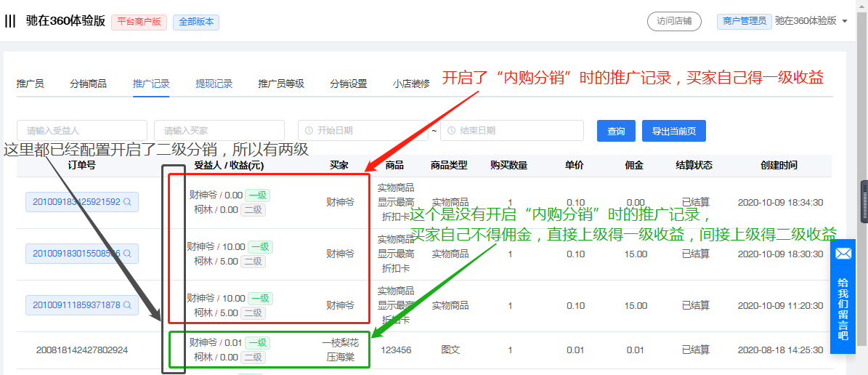Screen dimensions: 868x375
Task: Open the 给我们留言吧 feedback widget
Action: [843, 296]
